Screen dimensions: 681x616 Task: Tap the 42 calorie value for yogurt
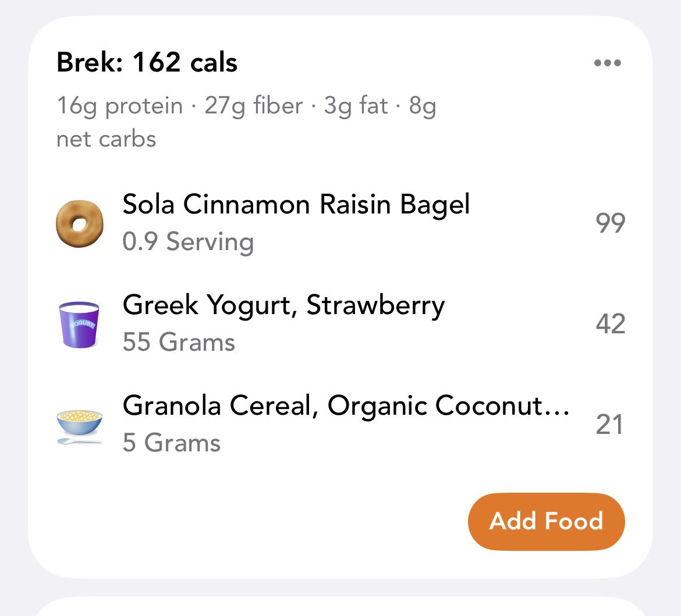click(x=610, y=324)
